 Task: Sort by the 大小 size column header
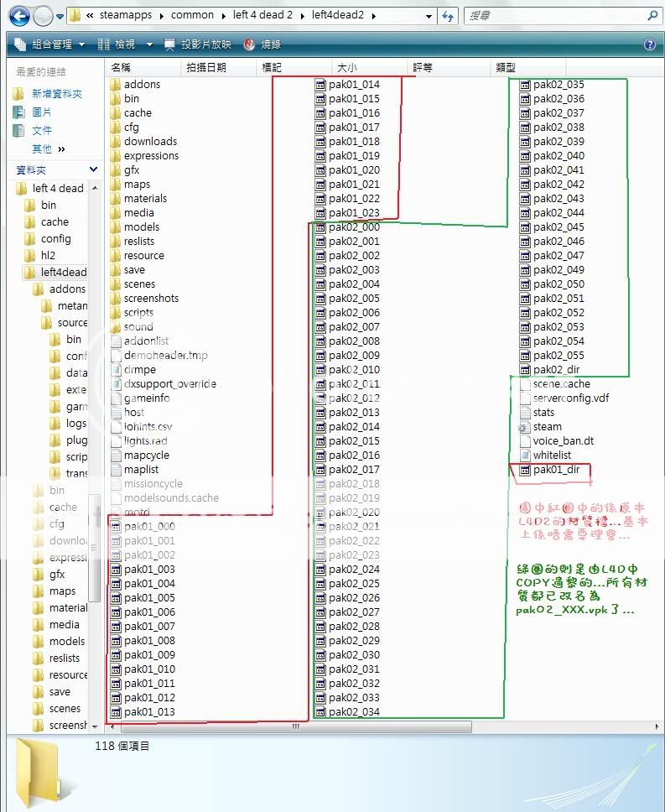[x=347, y=67]
